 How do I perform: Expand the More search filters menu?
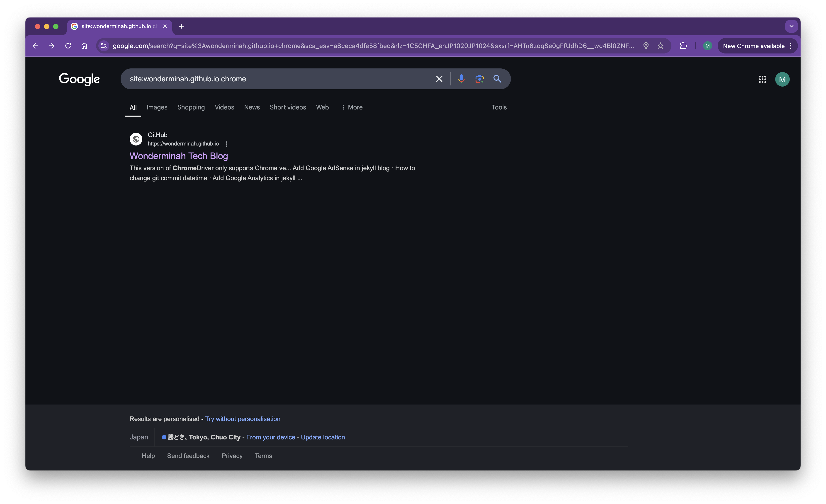[x=352, y=107]
